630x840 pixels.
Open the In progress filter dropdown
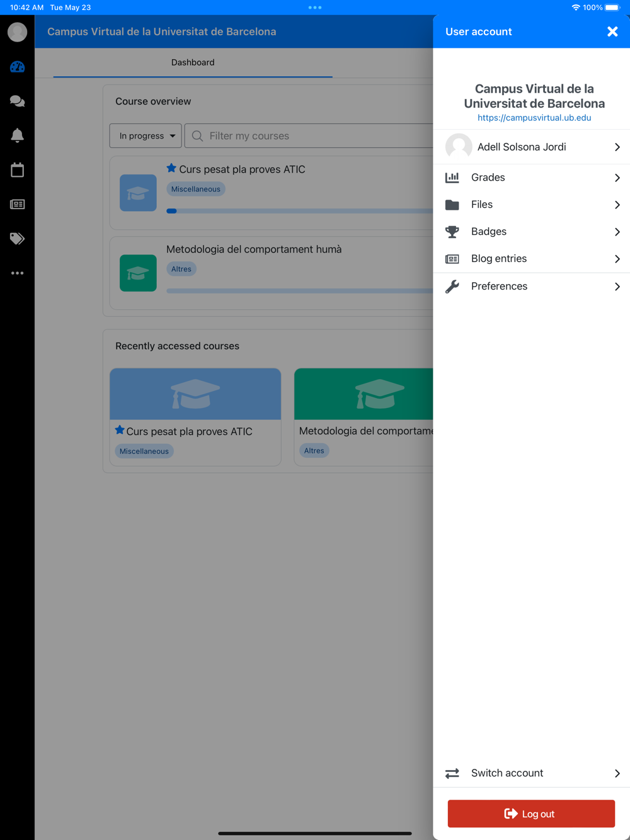pos(146,136)
